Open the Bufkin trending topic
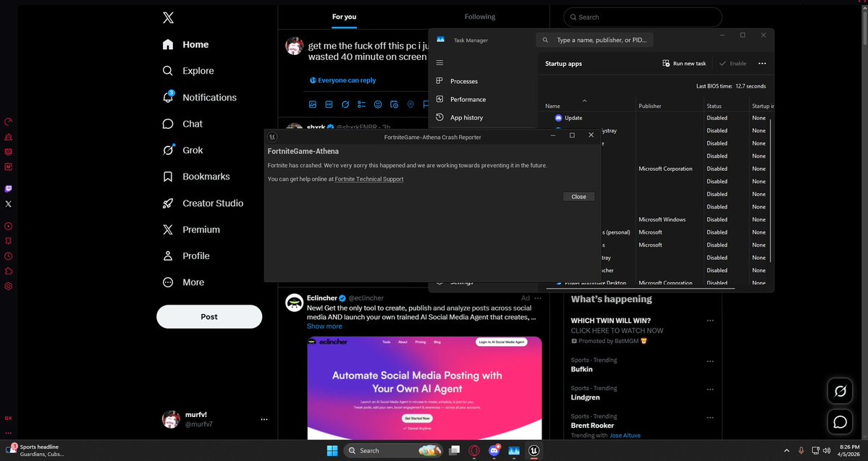This screenshot has width=868, height=461. click(x=582, y=369)
